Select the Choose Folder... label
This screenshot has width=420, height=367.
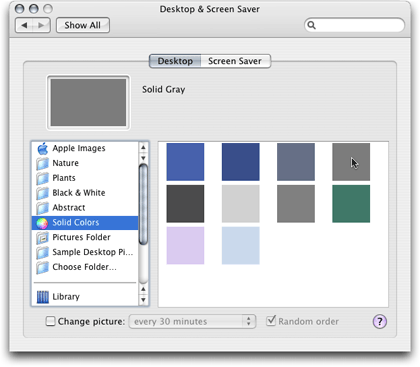click(85, 267)
